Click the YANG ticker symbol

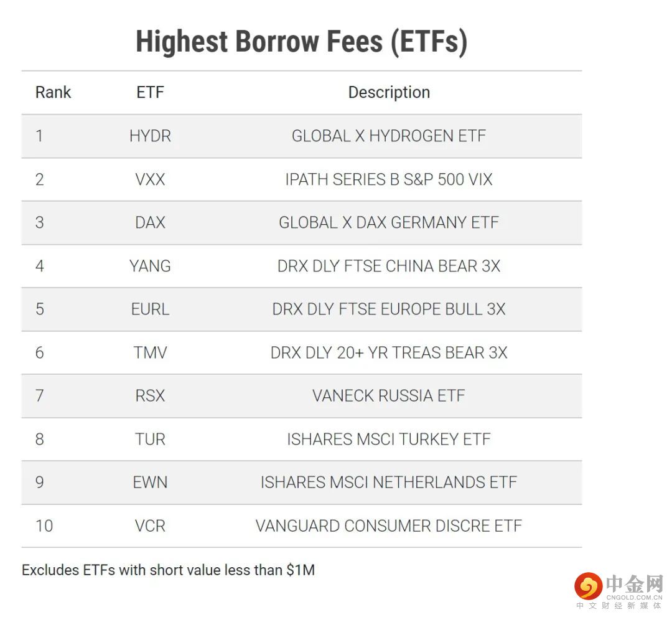(150, 266)
